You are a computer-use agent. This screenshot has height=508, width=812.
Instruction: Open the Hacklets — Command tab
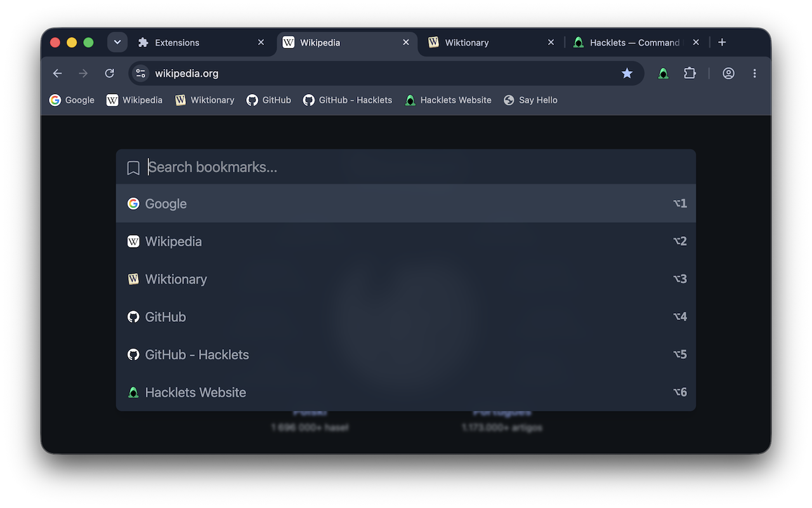pyautogui.click(x=637, y=43)
